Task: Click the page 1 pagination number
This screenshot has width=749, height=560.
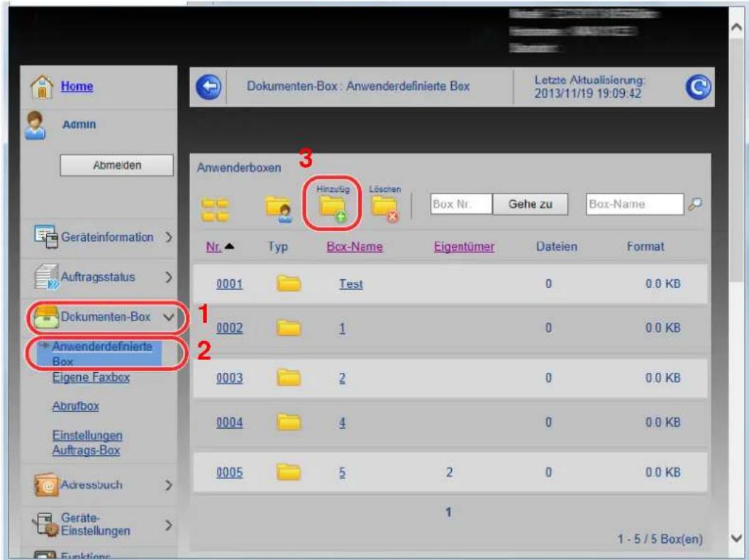Action: coord(448,513)
